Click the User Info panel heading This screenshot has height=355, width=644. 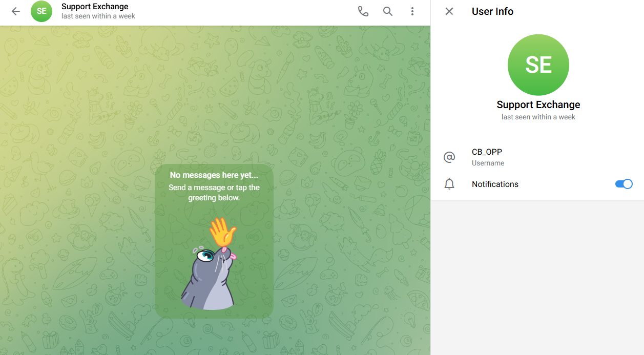pyautogui.click(x=492, y=11)
